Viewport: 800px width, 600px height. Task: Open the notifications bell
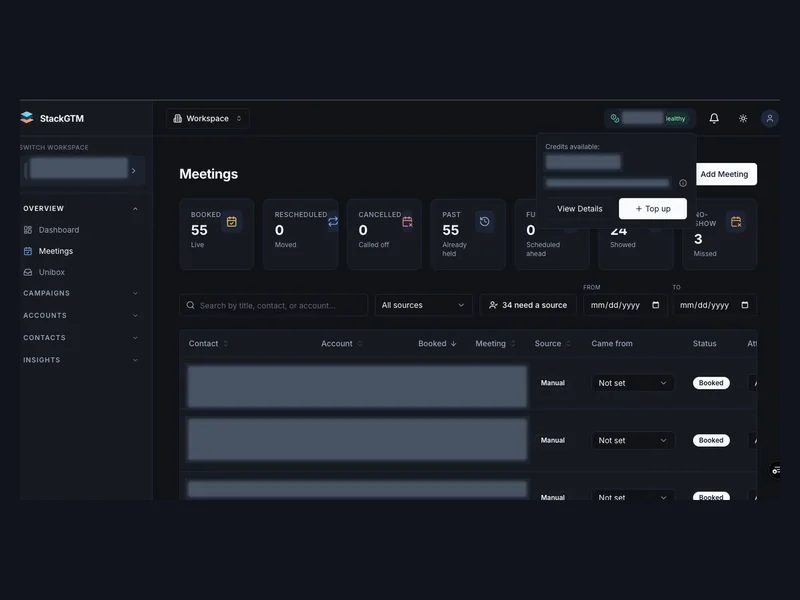[x=714, y=118]
